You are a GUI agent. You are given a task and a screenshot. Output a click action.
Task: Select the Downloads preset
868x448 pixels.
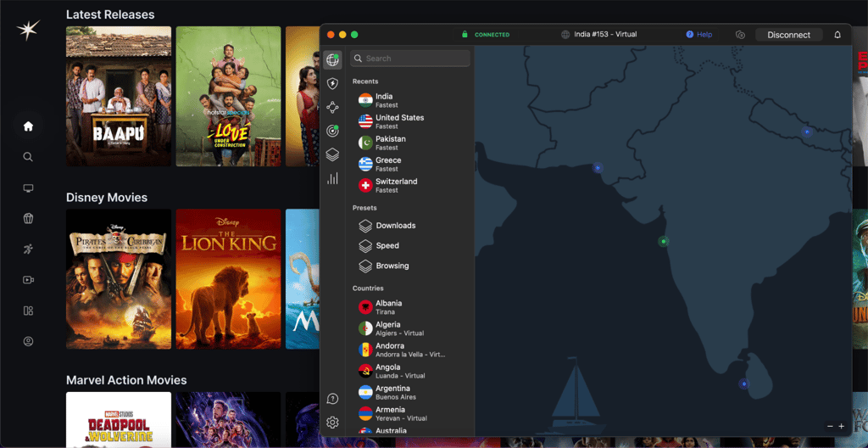pos(409,226)
